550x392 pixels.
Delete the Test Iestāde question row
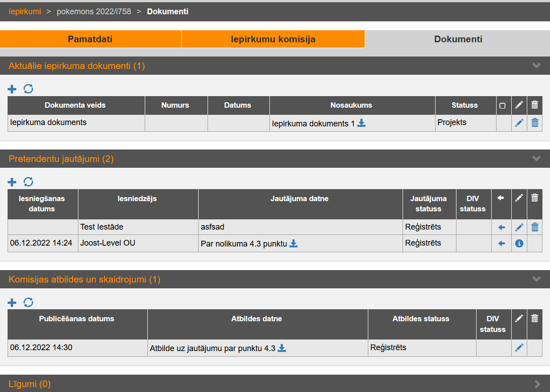[535, 227]
